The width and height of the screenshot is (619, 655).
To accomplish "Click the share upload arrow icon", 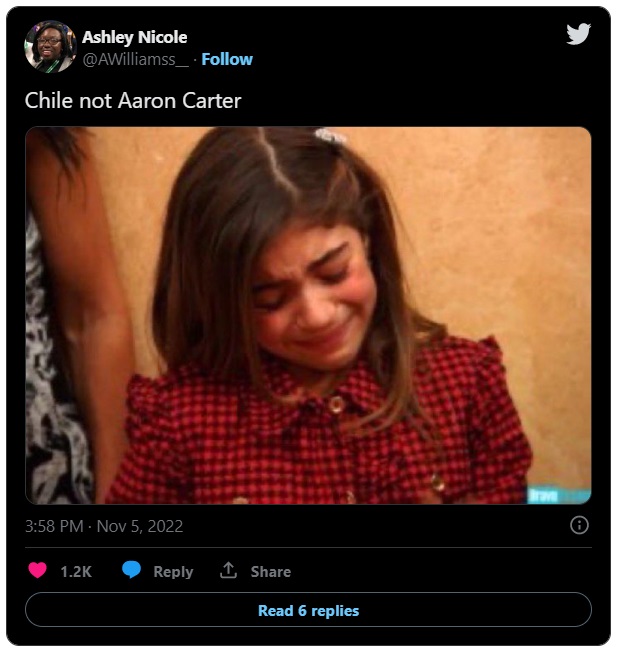I will pos(229,571).
